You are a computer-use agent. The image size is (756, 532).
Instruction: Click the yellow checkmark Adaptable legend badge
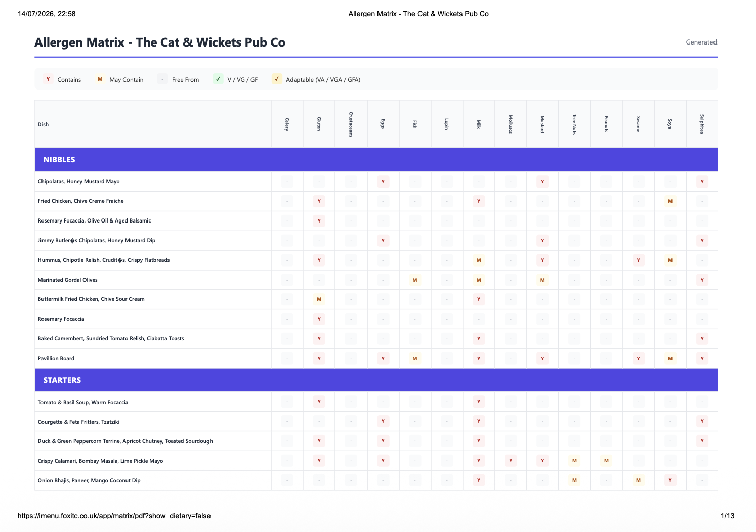[276, 79]
